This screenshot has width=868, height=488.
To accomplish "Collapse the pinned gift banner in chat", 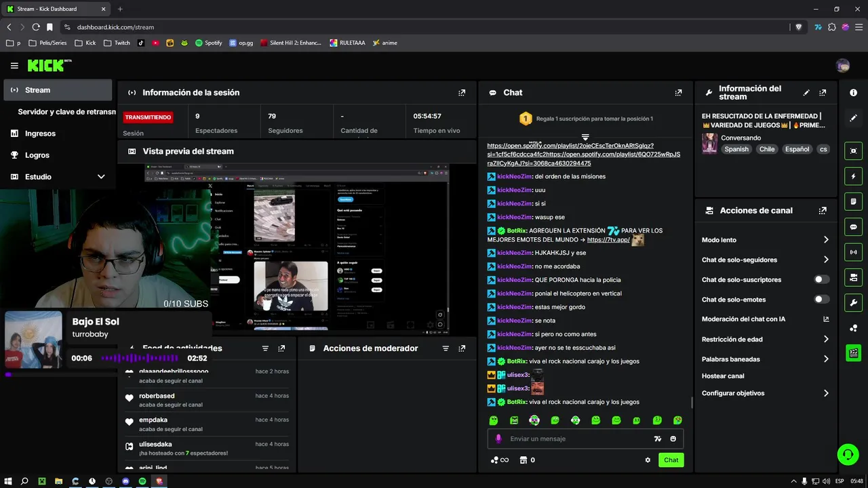I will coord(585,137).
